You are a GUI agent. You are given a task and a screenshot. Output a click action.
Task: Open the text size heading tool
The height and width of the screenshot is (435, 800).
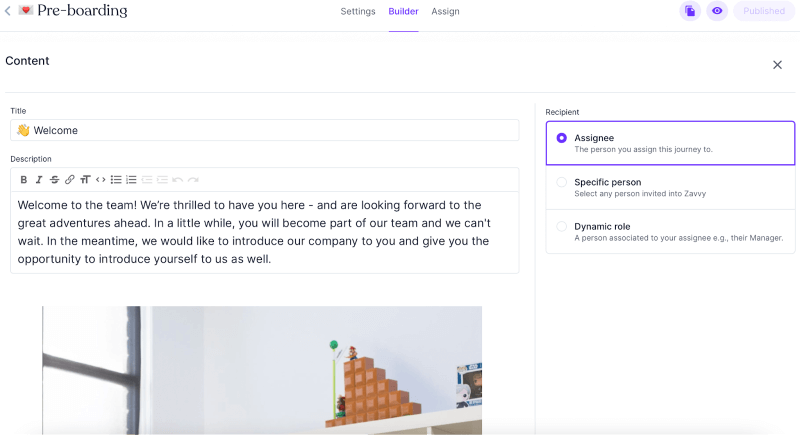tap(85, 180)
